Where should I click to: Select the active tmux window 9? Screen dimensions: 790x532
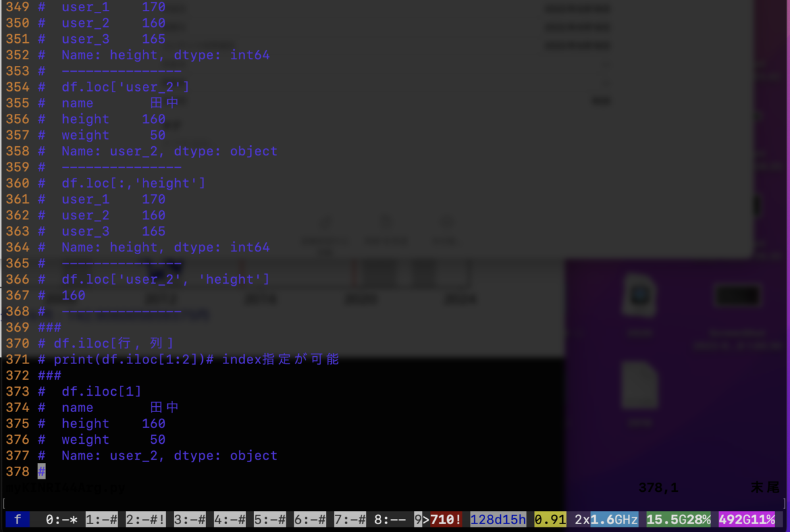point(420,519)
